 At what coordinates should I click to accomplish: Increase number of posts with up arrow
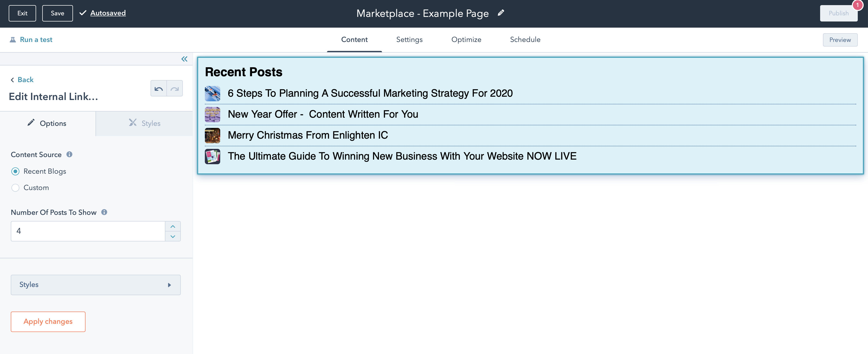[x=173, y=226]
